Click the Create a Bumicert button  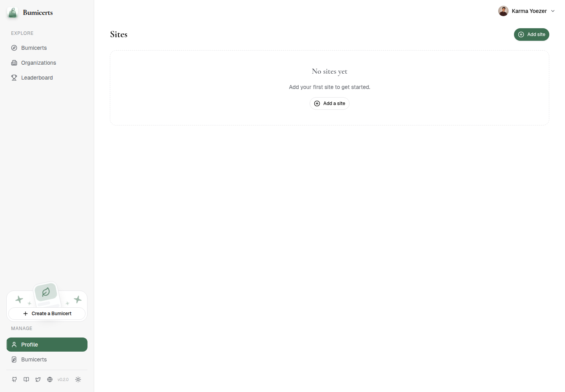click(x=47, y=314)
